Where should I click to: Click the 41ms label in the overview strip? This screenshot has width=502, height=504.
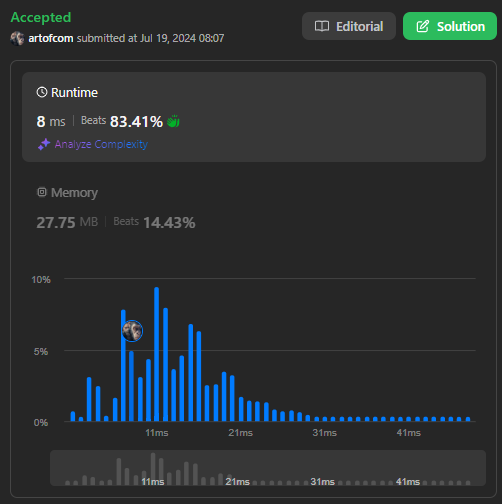(408, 482)
